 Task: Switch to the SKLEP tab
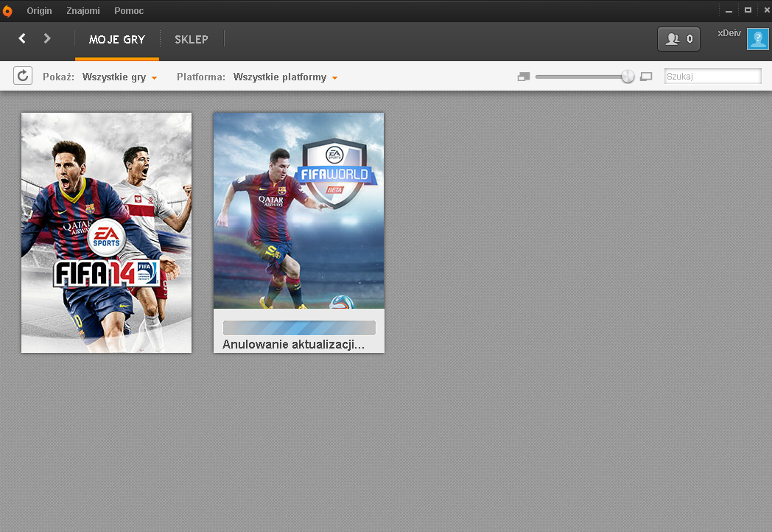(192, 39)
